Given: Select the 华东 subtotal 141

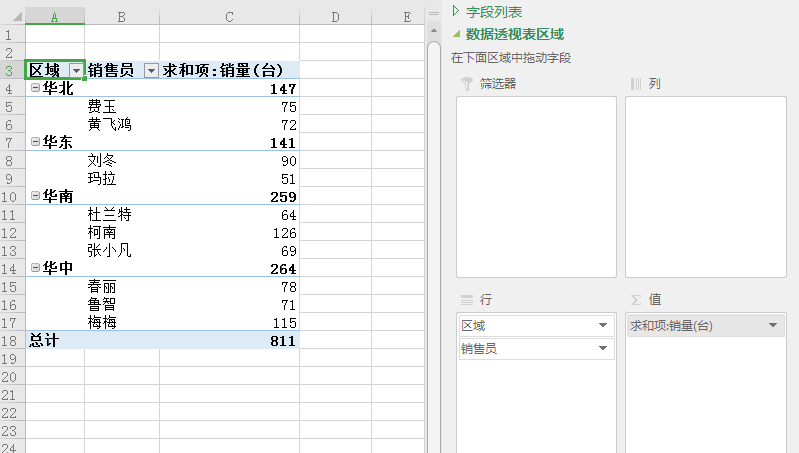Looking at the screenshot, I should 229,142.
